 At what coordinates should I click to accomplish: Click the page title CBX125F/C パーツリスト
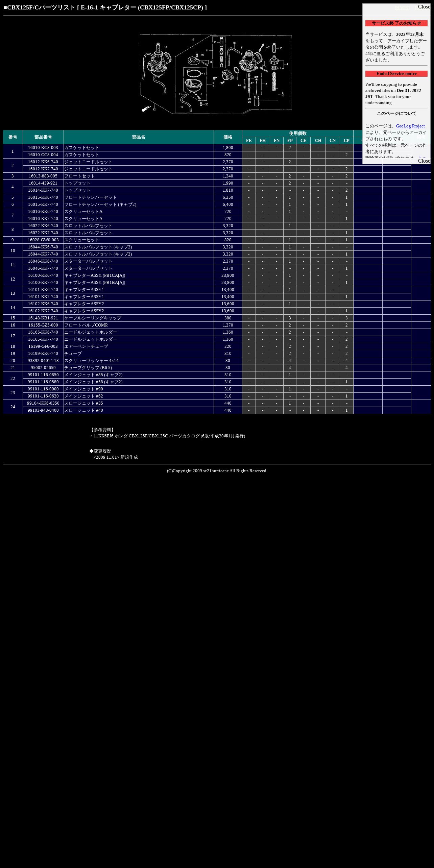pos(105,7)
